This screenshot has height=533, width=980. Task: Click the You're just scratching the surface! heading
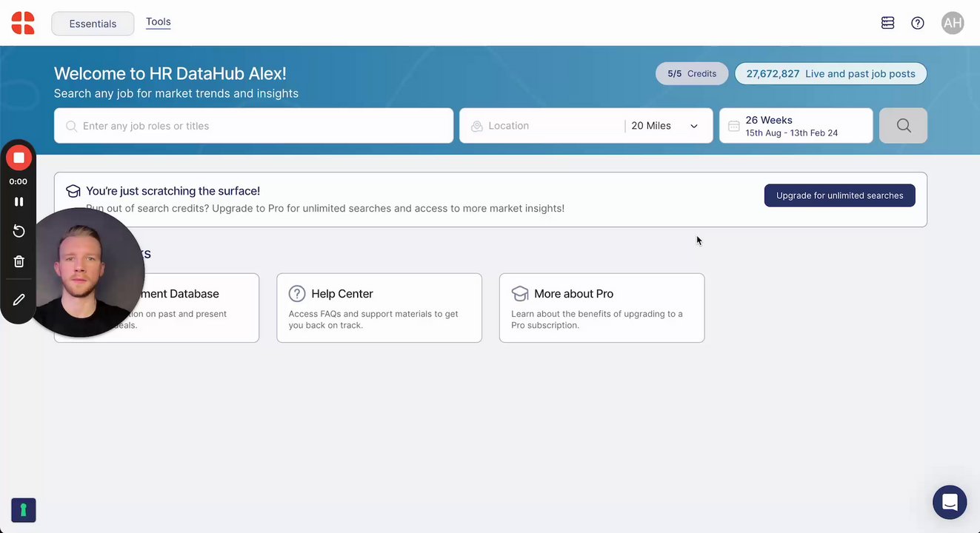pos(173,191)
